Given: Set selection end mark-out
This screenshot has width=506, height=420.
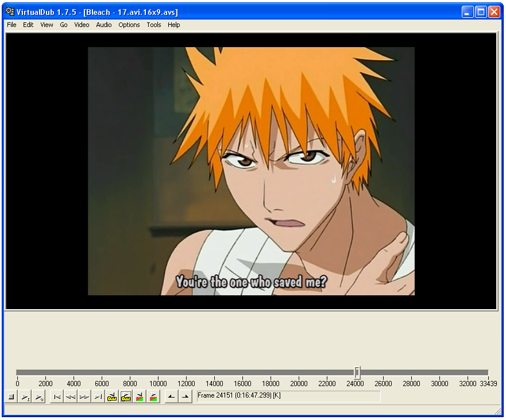Looking at the screenshot, I should pos(186,397).
